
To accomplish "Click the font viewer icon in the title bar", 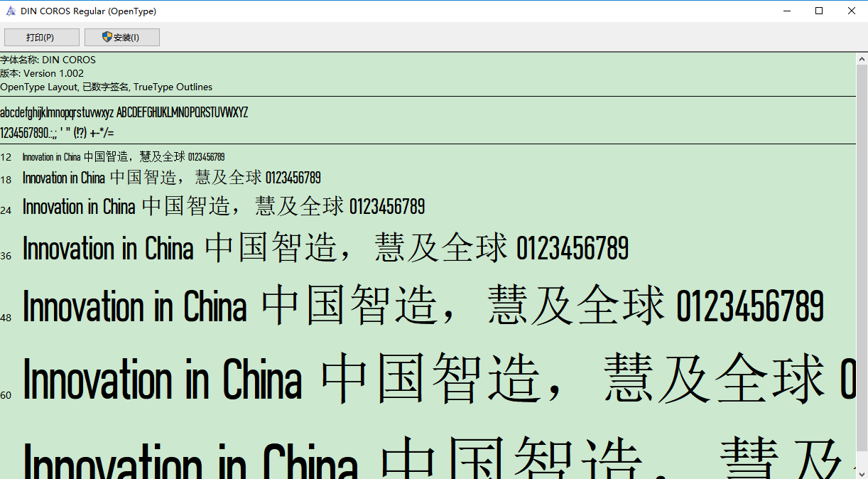I will click(10, 11).
